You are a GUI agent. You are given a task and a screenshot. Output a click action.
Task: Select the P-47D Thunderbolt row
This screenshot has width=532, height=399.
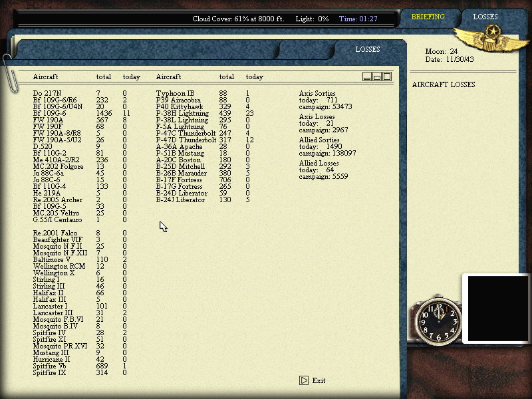click(205, 140)
